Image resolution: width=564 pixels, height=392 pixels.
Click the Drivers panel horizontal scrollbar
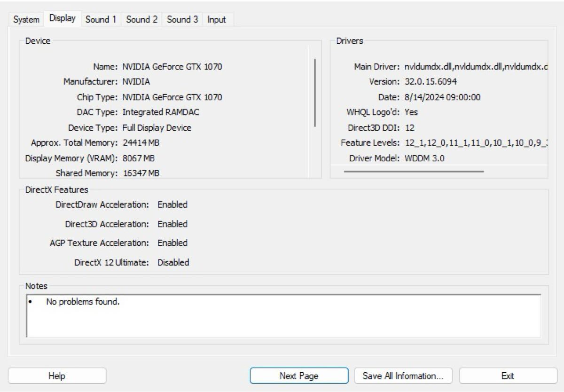pyautogui.click(x=414, y=172)
